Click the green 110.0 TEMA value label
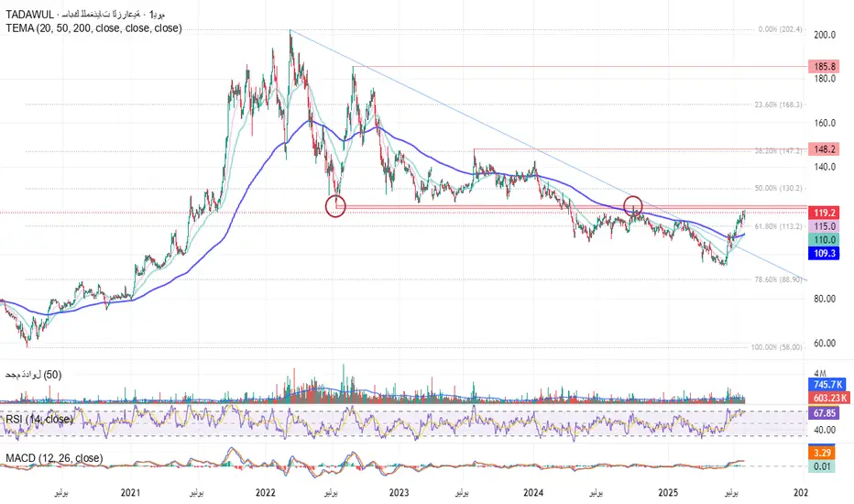This screenshot has height=504, width=854. [825, 240]
